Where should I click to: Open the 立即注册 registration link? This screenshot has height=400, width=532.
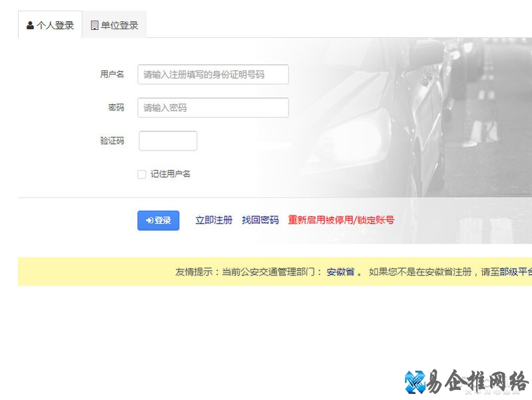click(213, 220)
